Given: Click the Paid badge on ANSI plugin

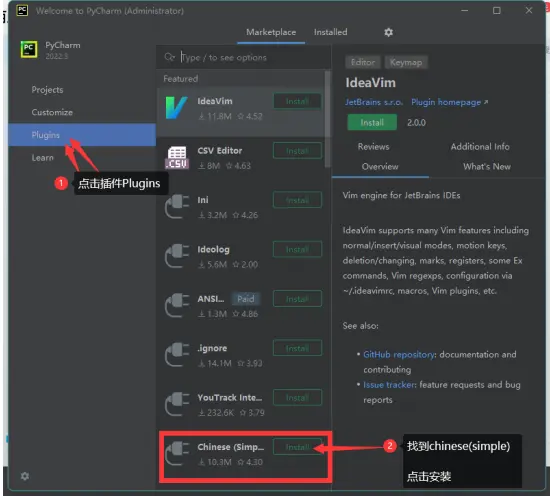Looking at the screenshot, I should pos(246,299).
